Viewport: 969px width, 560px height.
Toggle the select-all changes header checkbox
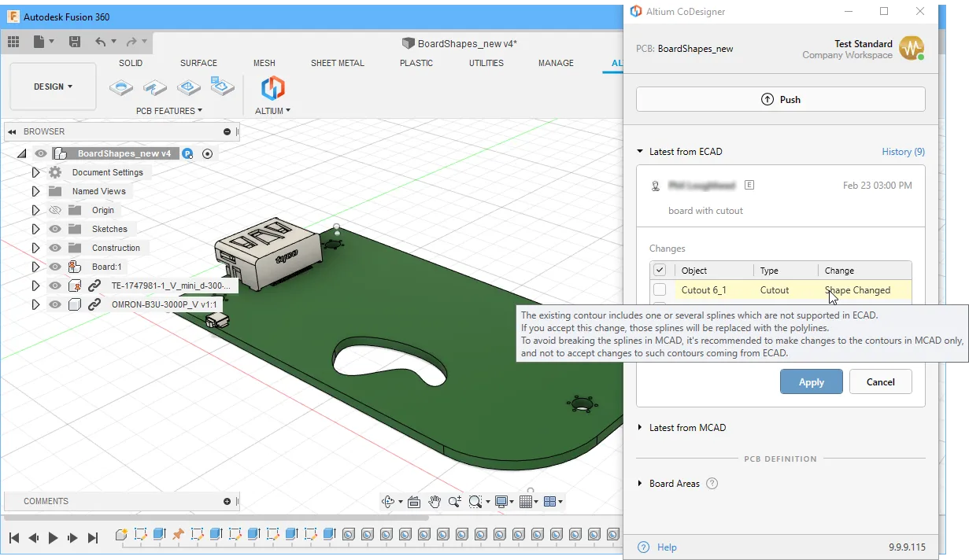coord(660,271)
